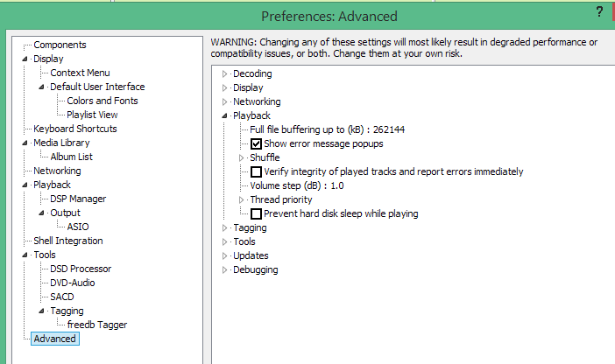The image size is (615, 364).
Task: Open the Components preferences page
Action: pyautogui.click(x=60, y=45)
